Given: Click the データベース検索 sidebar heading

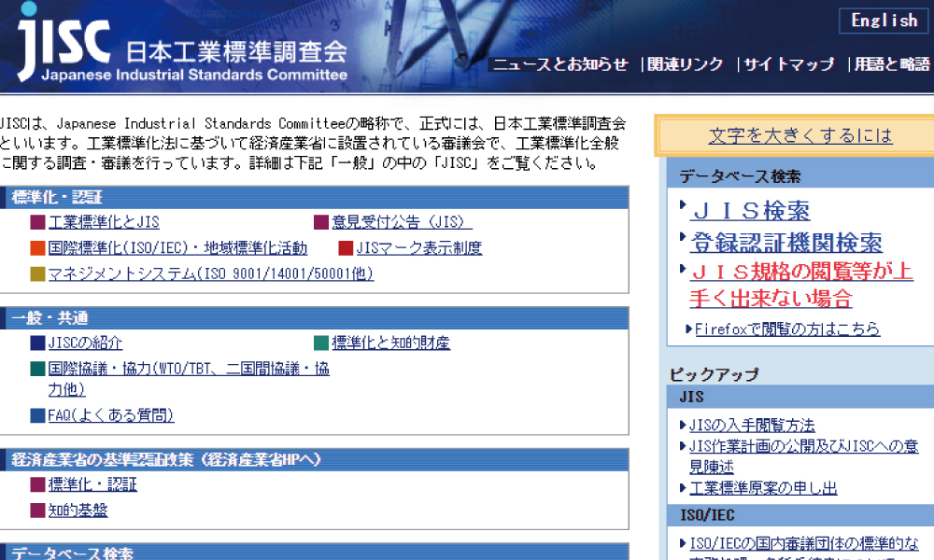Looking at the screenshot, I should [740, 176].
